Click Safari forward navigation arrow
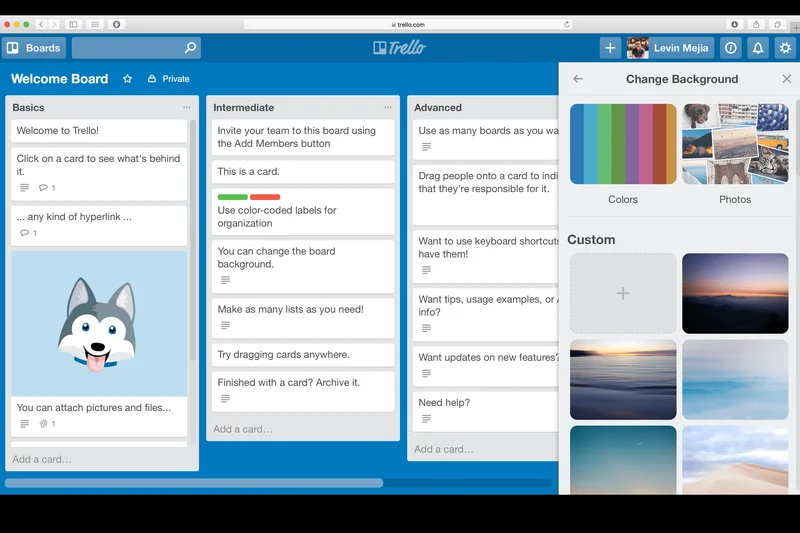Image resolution: width=800 pixels, height=533 pixels. [x=54, y=24]
